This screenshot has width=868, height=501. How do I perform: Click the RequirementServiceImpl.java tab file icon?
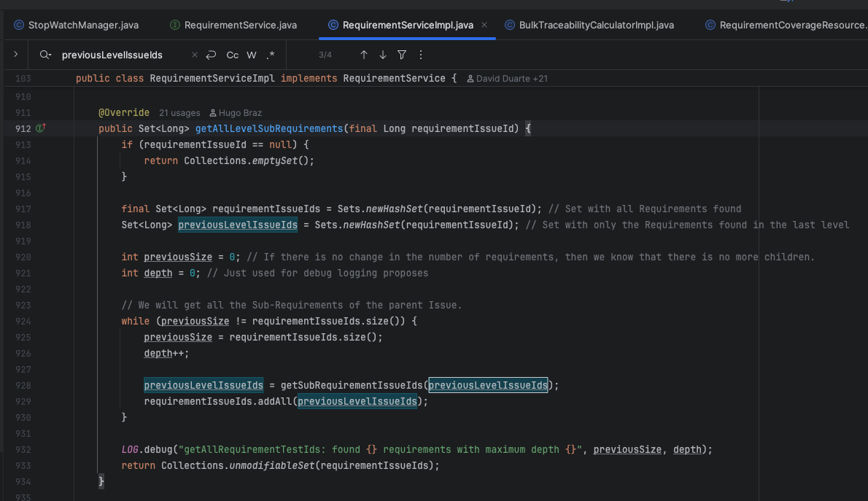(333, 25)
